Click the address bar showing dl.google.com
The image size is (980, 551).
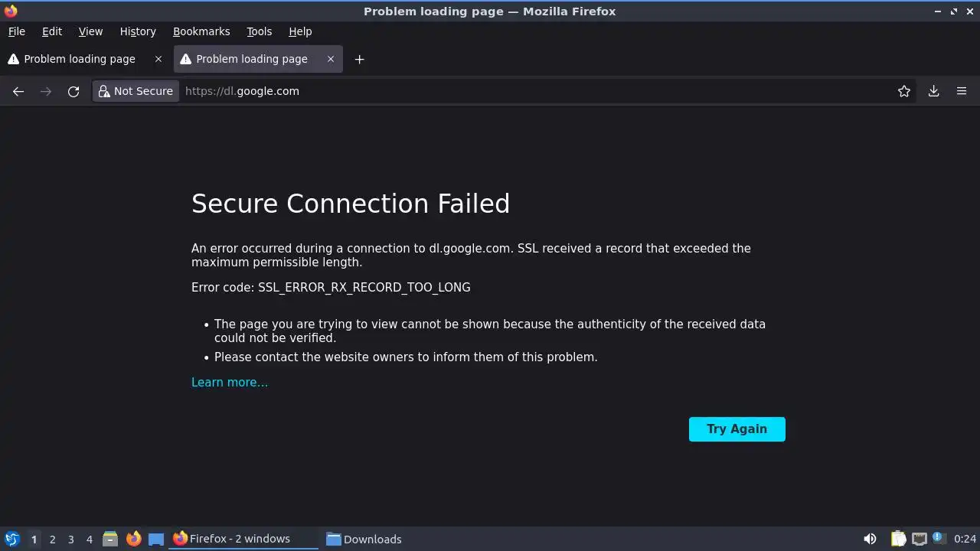tap(536, 91)
